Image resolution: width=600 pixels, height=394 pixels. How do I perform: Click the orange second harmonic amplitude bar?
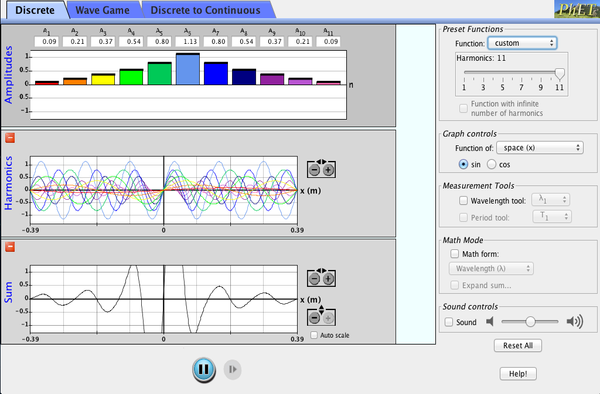[75, 81]
